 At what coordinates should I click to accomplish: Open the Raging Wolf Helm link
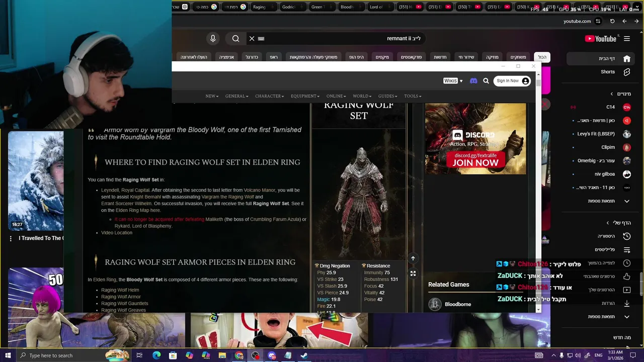(x=120, y=290)
